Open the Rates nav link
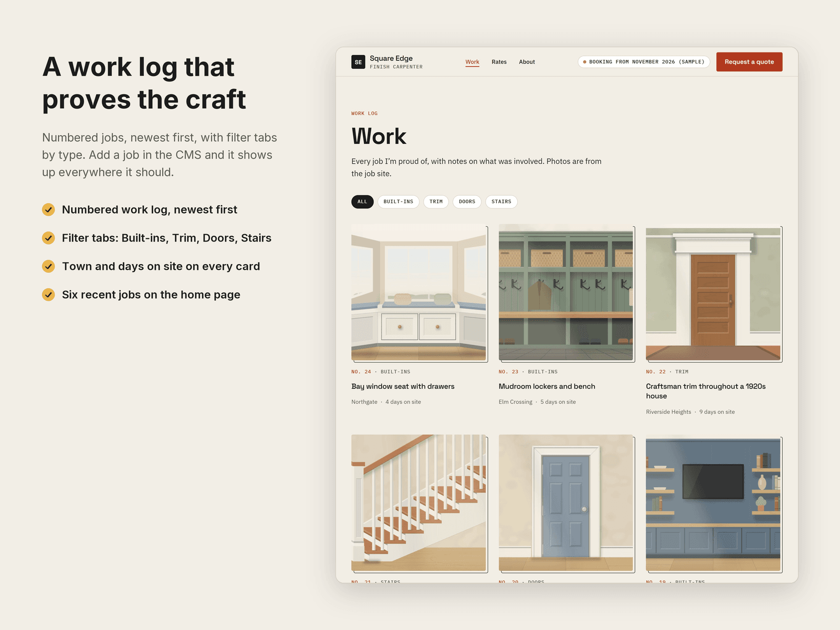This screenshot has height=630, width=840. pyautogui.click(x=499, y=62)
